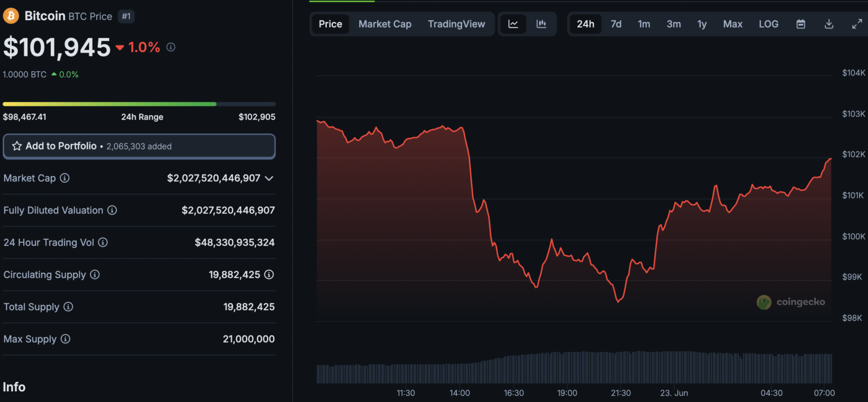Image resolution: width=868 pixels, height=402 pixels.
Task: Enable LOG scale for the chart
Action: tap(769, 24)
